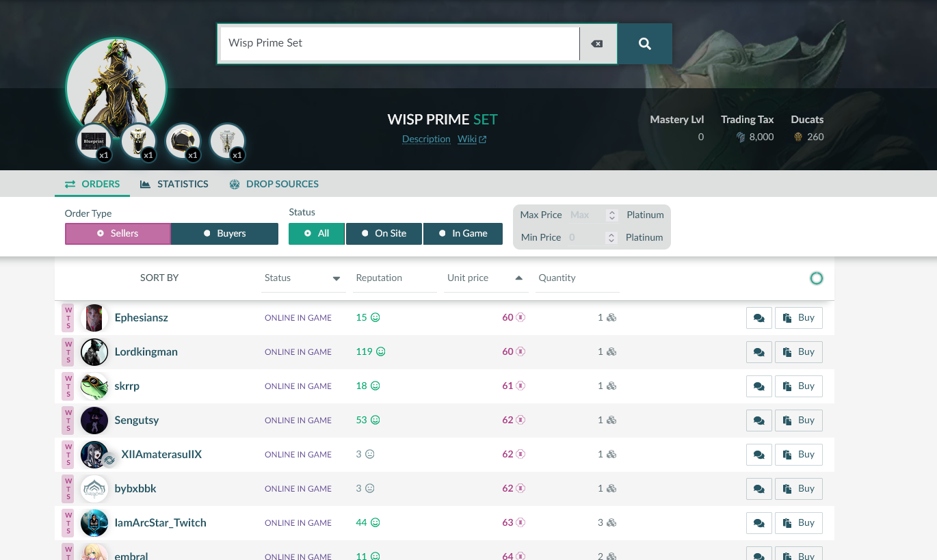Message seller Ephesiansz via the chat icon
The height and width of the screenshot is (560, 937).
pos(758,318)
